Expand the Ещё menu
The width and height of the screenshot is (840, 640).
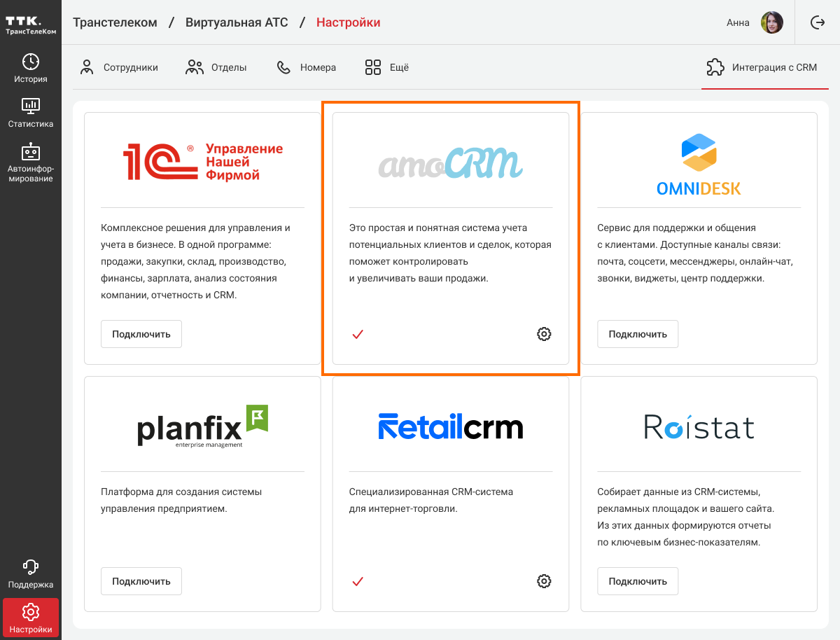pyautogui.click(x=386, y=68)
